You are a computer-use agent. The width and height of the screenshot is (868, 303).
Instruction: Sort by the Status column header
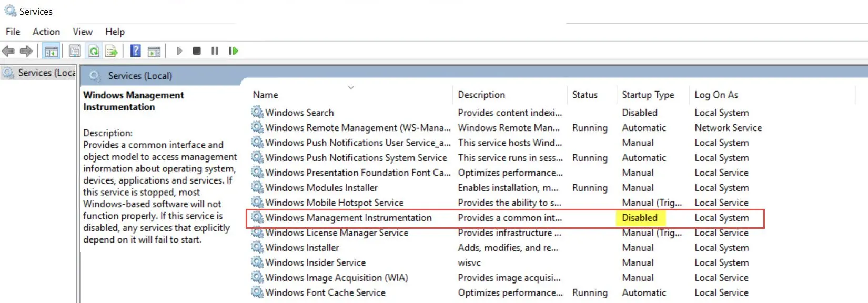point(585,95)
